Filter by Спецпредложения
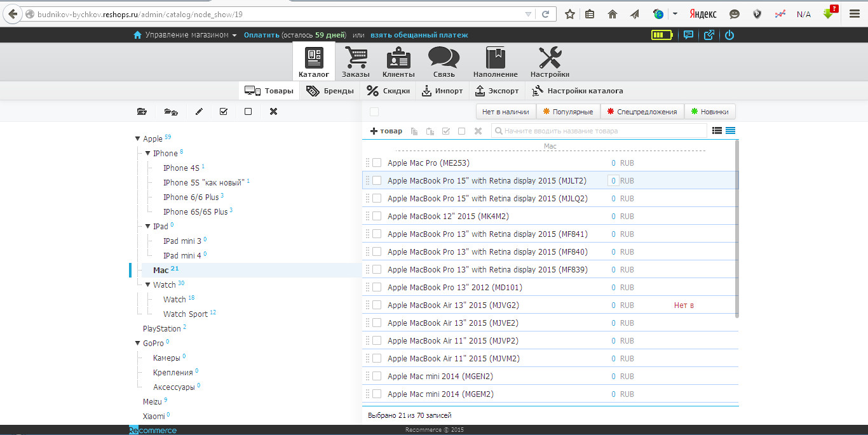Screen dimensions: 868x435 [642, 112]
